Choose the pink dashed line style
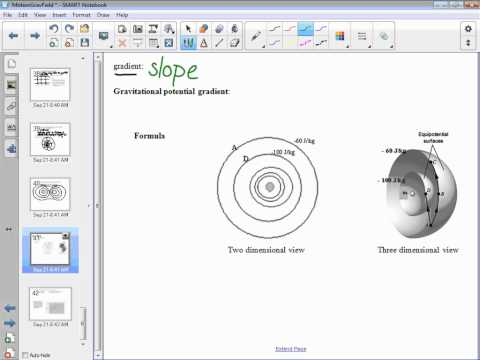This screenshot has width=480, height=360. click(x=305, y=43)
